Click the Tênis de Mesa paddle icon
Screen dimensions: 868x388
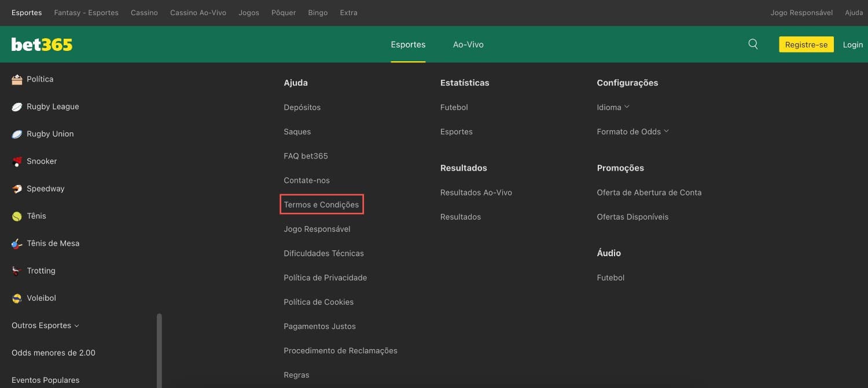click(17, 243)
